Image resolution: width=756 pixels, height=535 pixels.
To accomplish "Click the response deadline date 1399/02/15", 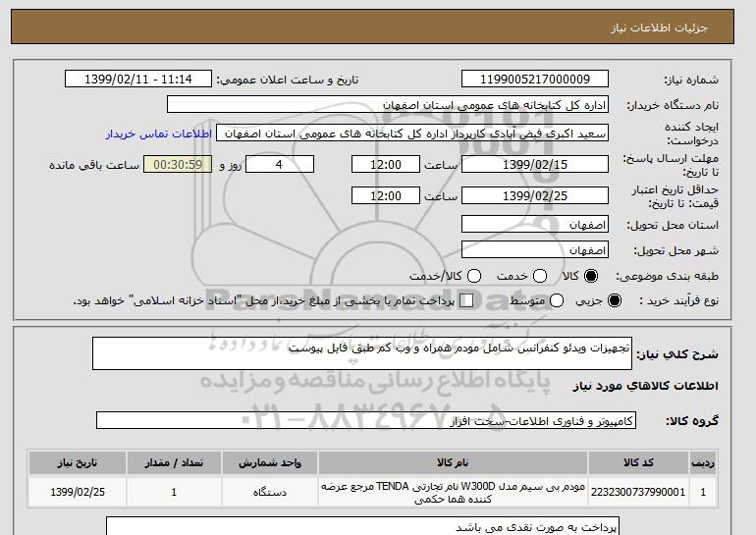I will click(535, 164).
